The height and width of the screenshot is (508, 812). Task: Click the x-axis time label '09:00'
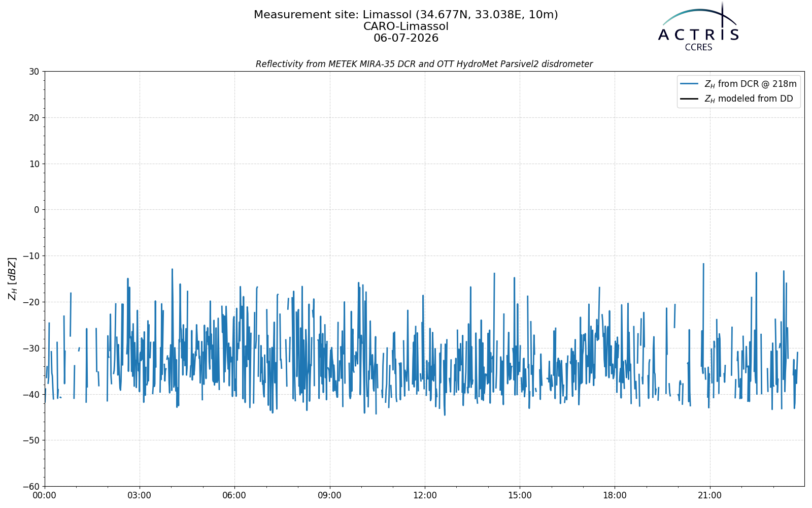(x=330, y=495)
